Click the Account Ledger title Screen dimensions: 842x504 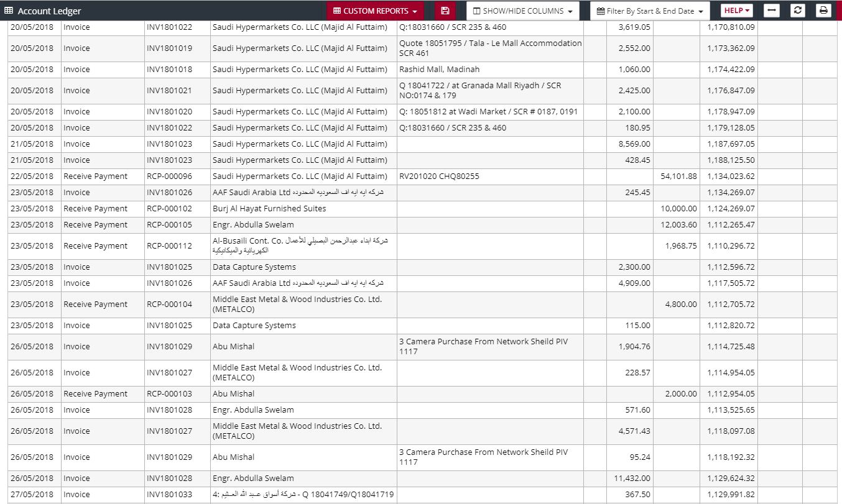tap(49, 11)
